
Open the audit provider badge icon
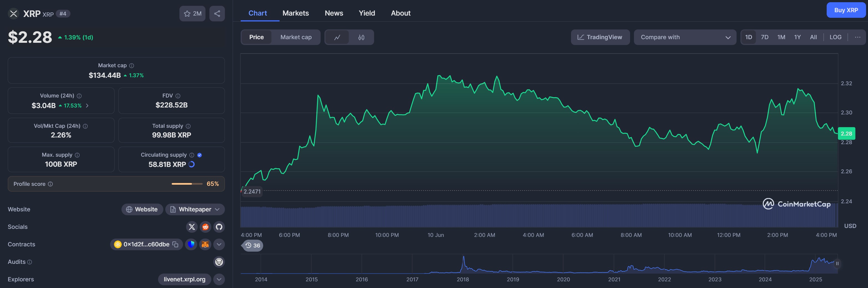[x=219, y=262]
